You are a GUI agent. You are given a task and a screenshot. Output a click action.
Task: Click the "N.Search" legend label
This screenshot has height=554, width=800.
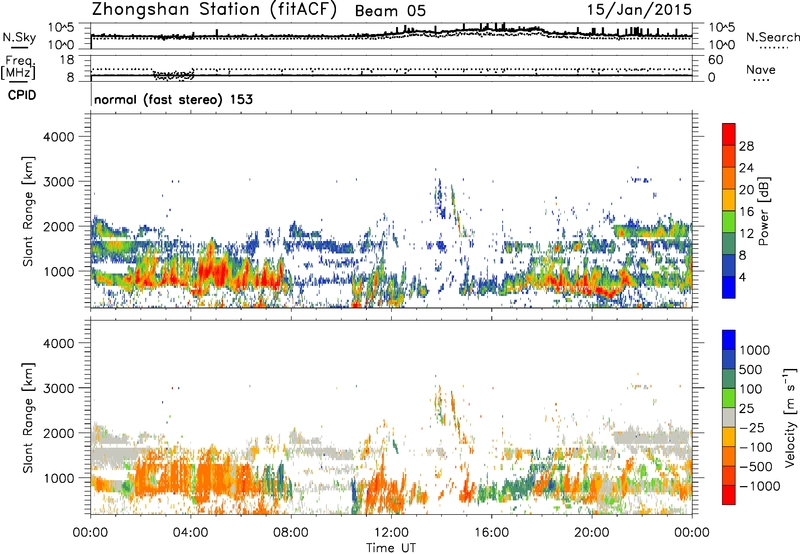pyautogui.click(x=773, y=37)
